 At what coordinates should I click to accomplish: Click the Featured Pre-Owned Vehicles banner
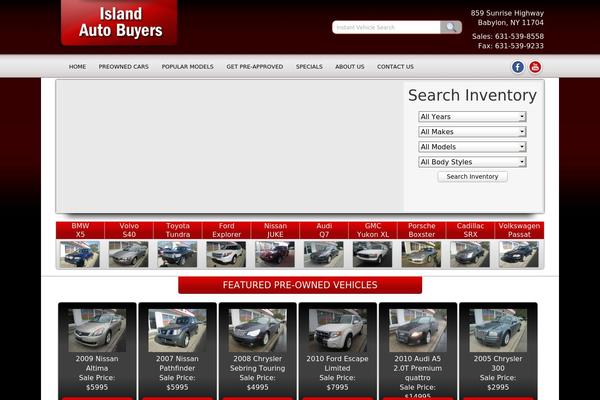(300, 285)
